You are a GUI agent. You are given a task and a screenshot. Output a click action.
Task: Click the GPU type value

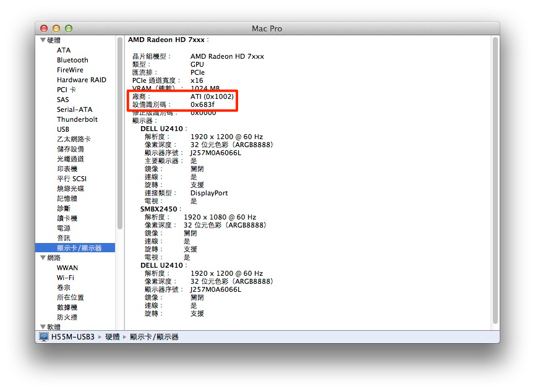coord(197,64)
